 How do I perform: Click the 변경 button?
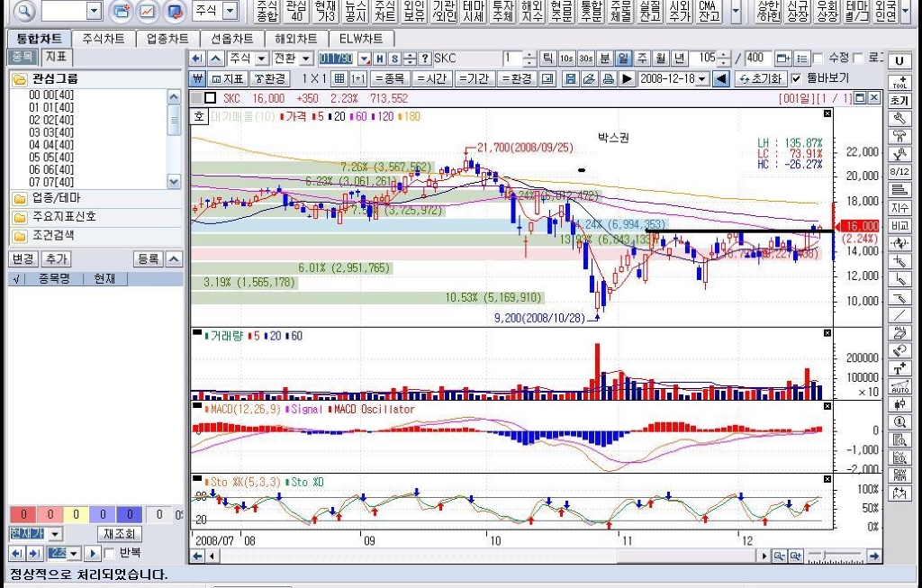[x=23, y=258]
